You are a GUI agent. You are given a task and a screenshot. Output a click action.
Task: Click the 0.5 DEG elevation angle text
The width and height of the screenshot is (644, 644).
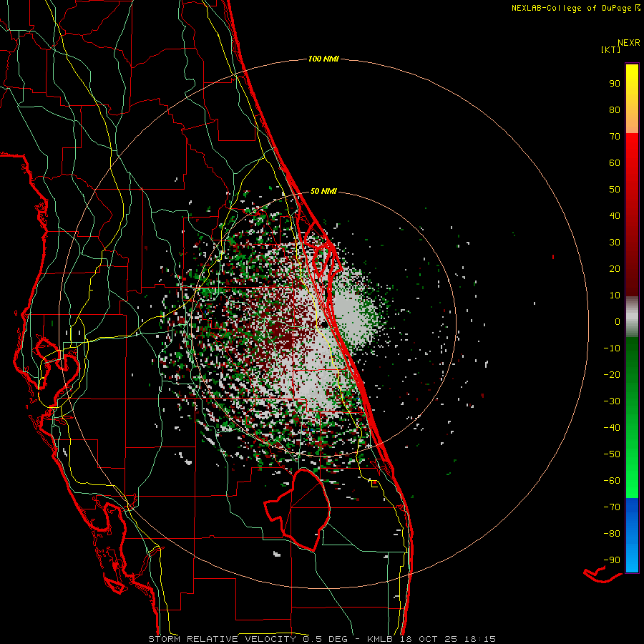pos(324,639)
